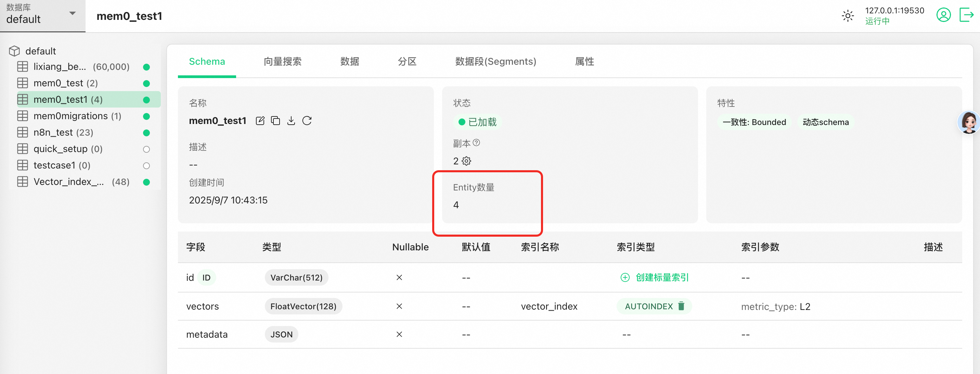This screenshot has height=374, width=980.
Task: Click the help icon beside 副本
Action: click(x=476, y=143)
